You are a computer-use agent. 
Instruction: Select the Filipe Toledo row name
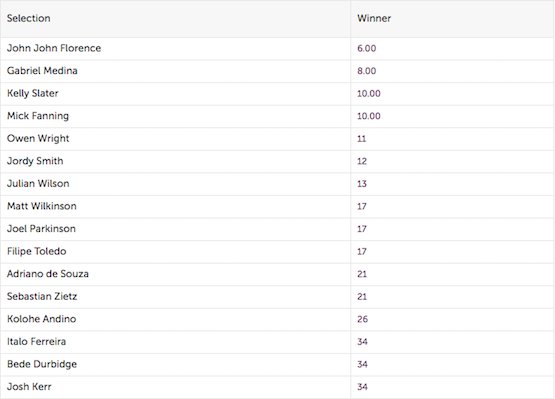37,251
